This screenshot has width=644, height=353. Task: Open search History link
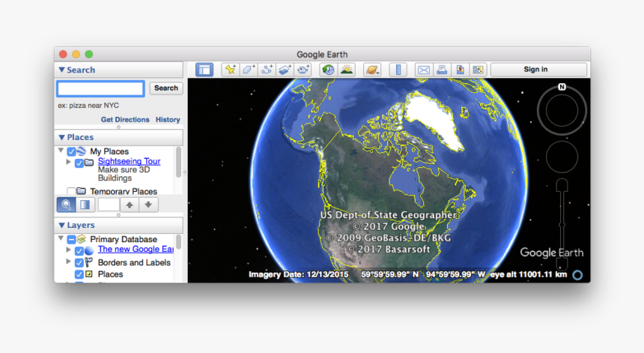168,120
